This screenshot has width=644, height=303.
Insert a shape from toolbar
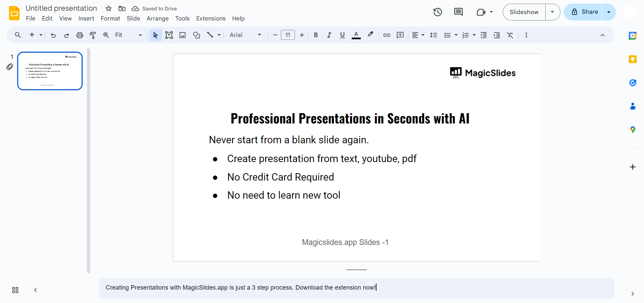click(197, 35)
